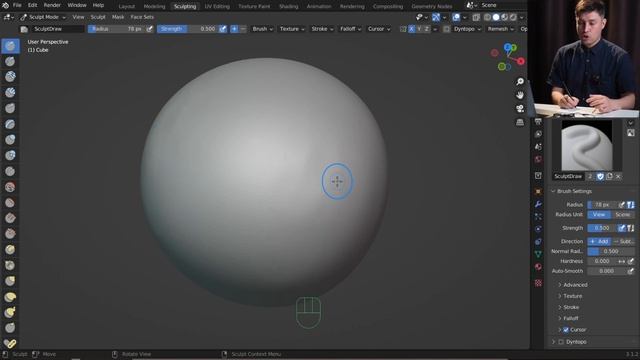Open the Face Sets menu
Image resolution: width=640 pixels, height=360 pixels.
(x=142, y=17)
